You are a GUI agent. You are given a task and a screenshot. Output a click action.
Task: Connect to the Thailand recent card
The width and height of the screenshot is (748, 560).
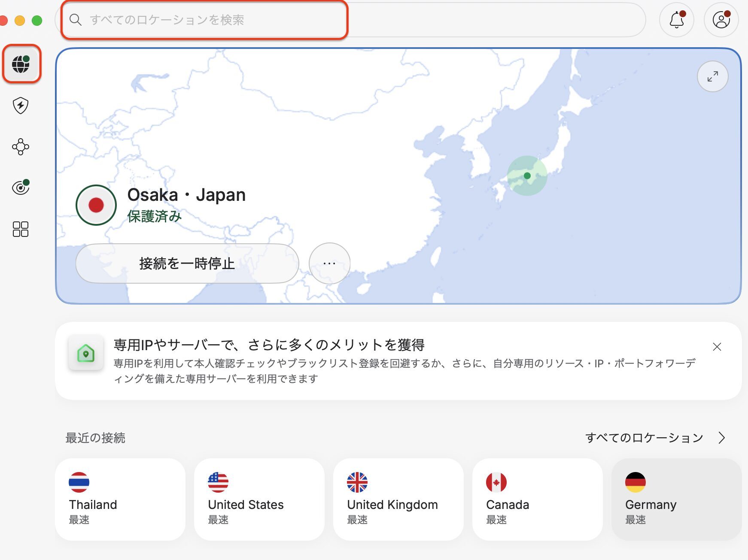coord(120,499)
